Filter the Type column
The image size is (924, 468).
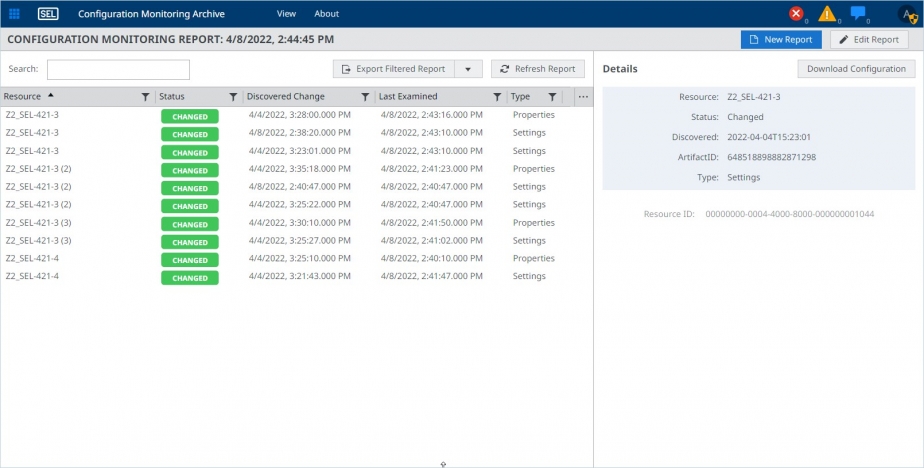[x=551, y=97]
